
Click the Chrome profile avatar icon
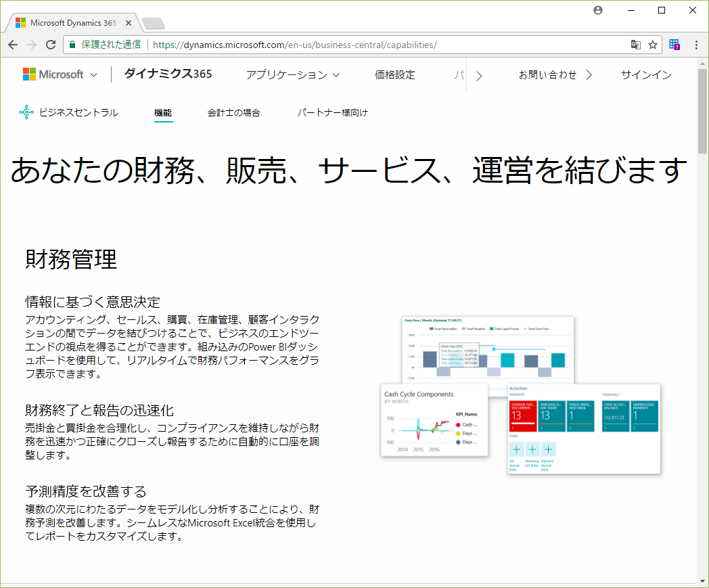598,10
